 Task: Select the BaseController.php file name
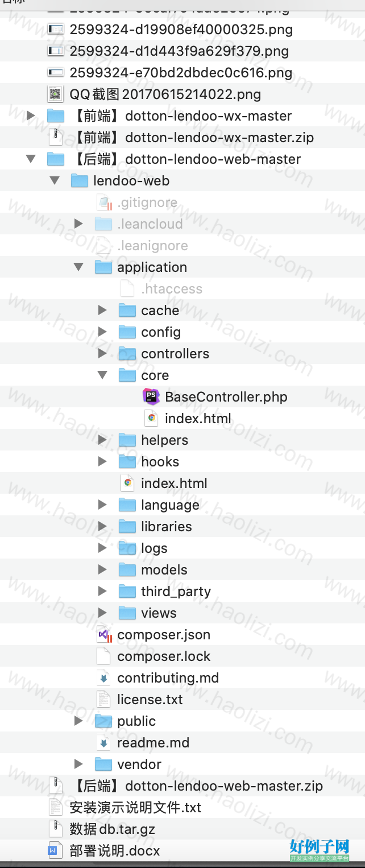tap(226, 397)
